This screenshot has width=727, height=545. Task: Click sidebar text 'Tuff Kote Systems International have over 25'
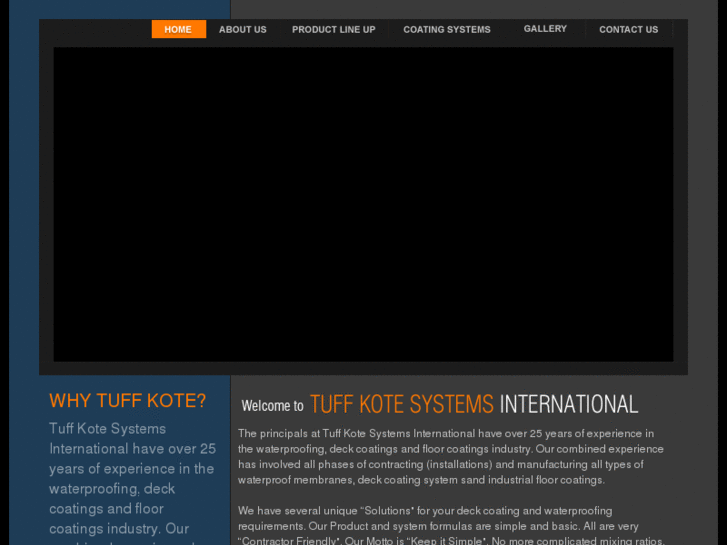pos(132,439)
